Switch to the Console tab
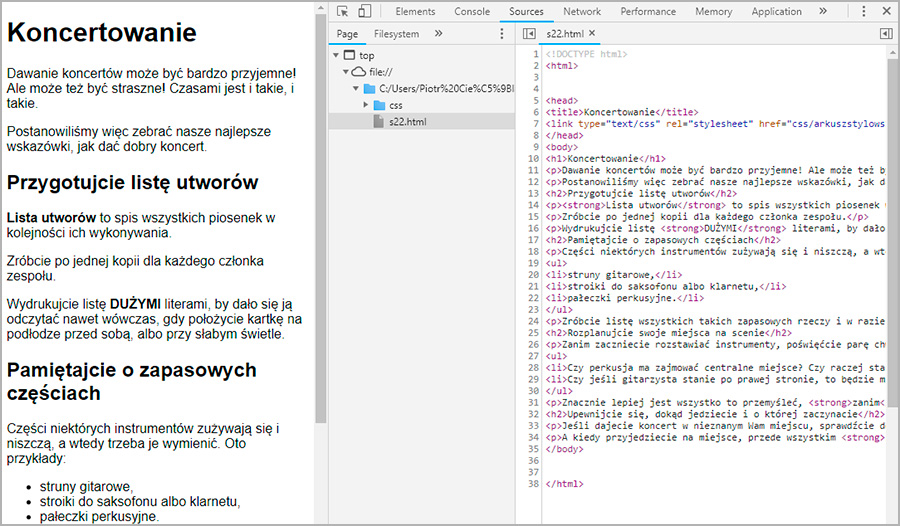The height and width of the screenshot is (526, 900). click(x=472, y=11)
